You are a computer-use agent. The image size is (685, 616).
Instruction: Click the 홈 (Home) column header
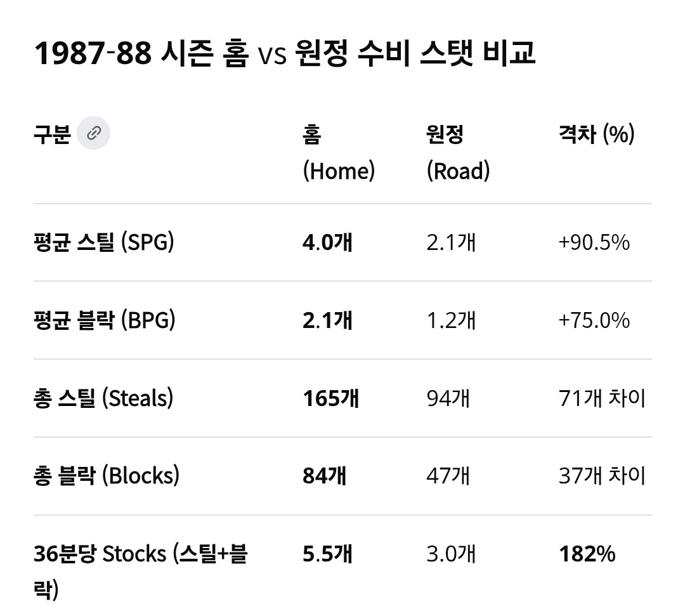click(x=339, y=152)
